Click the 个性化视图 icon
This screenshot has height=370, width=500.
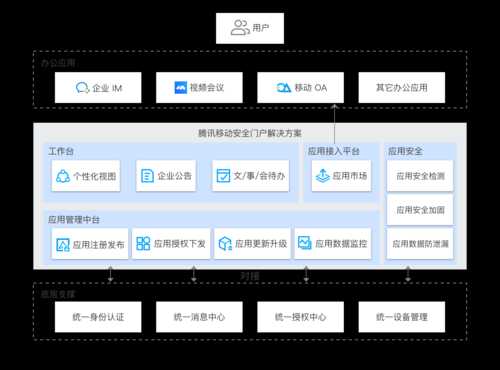63,176
